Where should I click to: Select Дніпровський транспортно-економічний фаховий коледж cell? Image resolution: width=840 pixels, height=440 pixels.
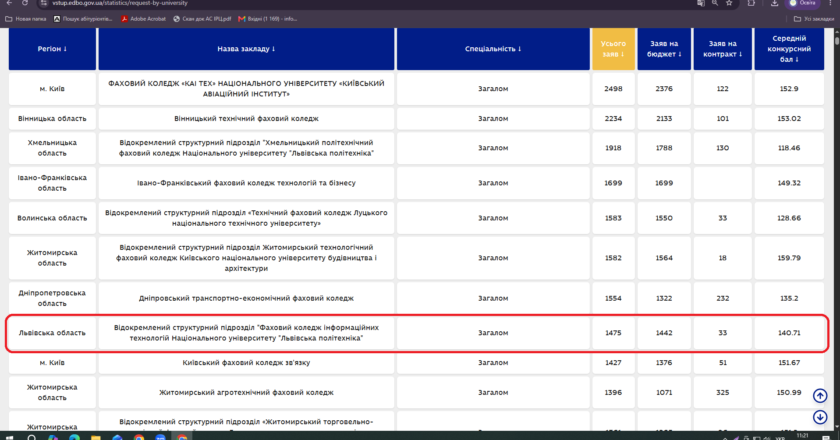coord(246,298)
